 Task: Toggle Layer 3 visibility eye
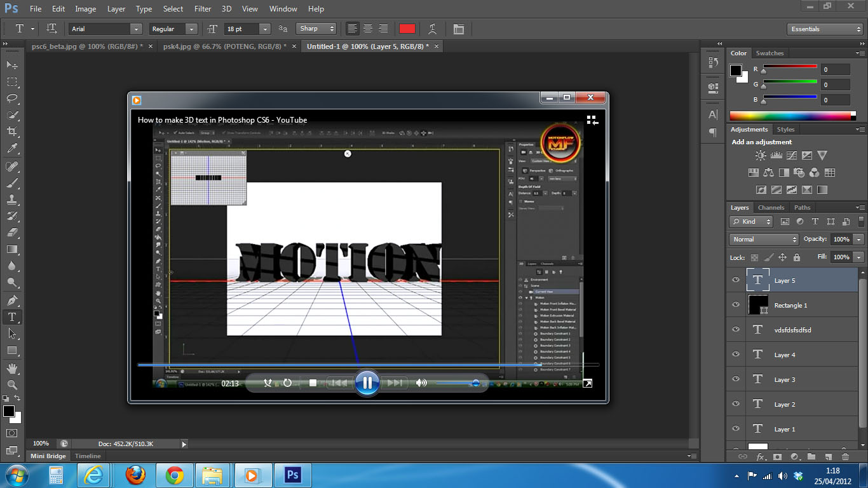736,379
